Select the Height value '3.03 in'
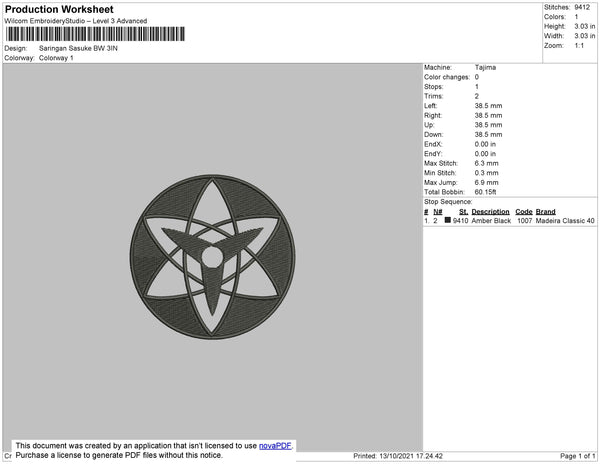 click(585, 26)
